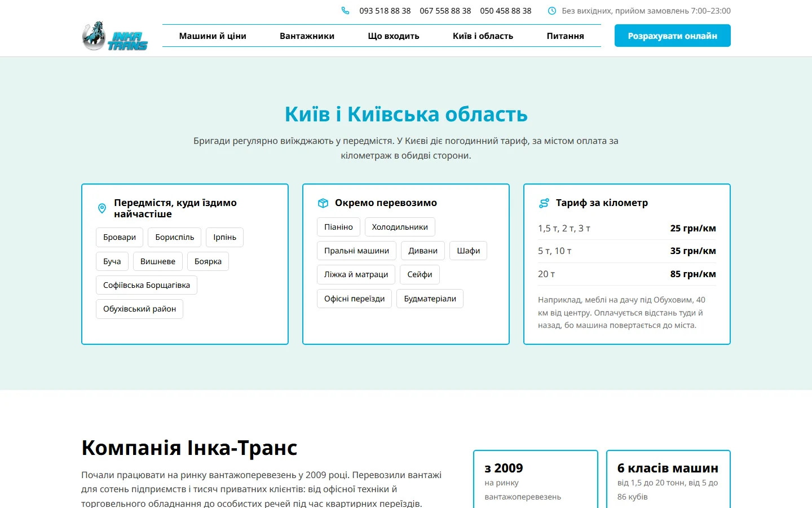Select Що входить in the navigation
The height and width of the screenshot is (508, 812).
coord(394,36)
